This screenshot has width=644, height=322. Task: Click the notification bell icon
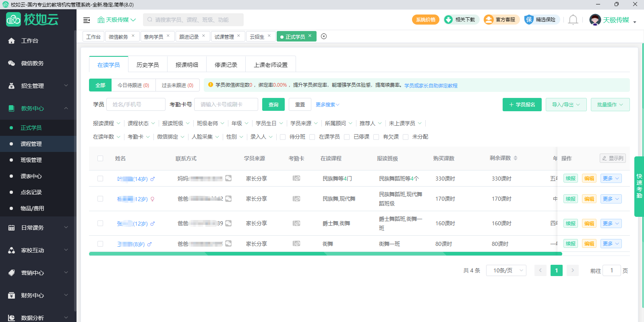point(573,20)
